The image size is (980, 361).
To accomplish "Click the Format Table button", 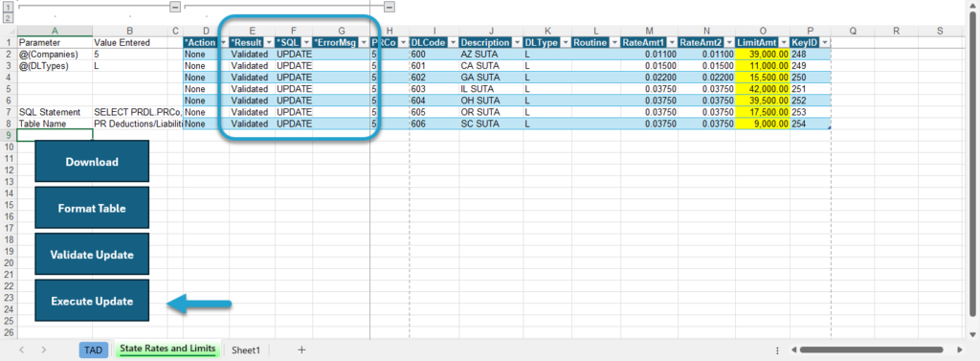I will pyautogui.click(x=92, y=208).
